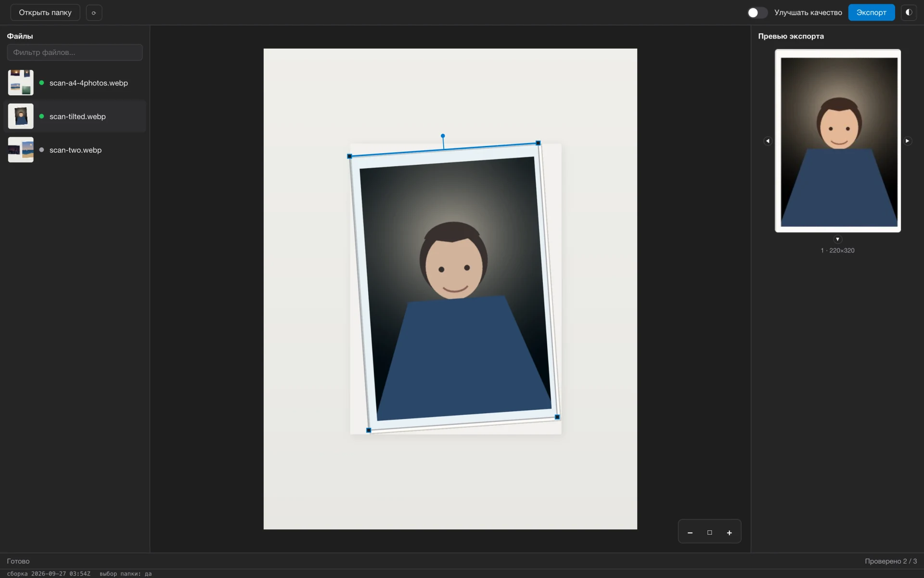Select the scan-two.webp file

click(75, 150)
